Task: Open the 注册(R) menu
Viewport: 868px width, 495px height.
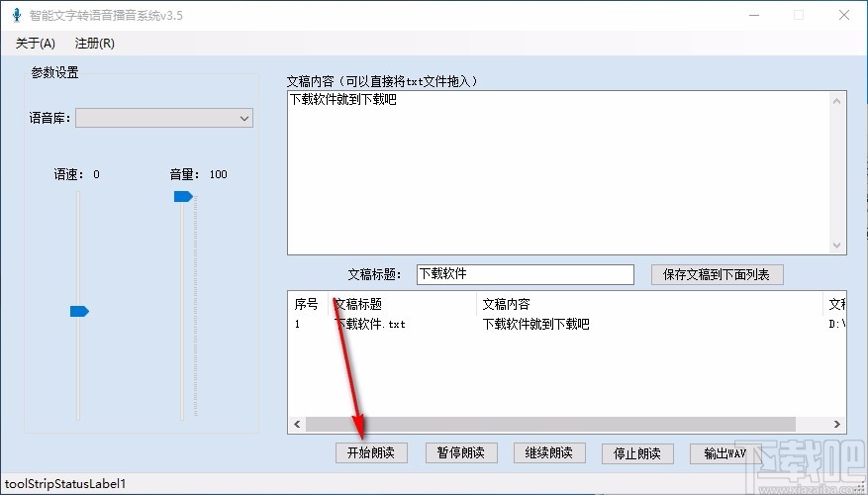Action: click(x=95, y=44)
